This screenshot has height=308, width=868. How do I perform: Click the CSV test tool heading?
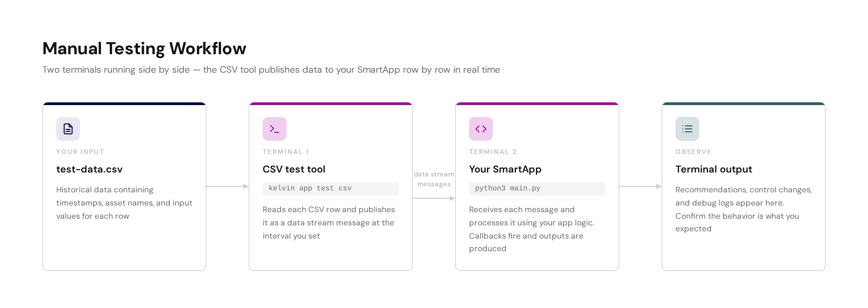[294, 169]
